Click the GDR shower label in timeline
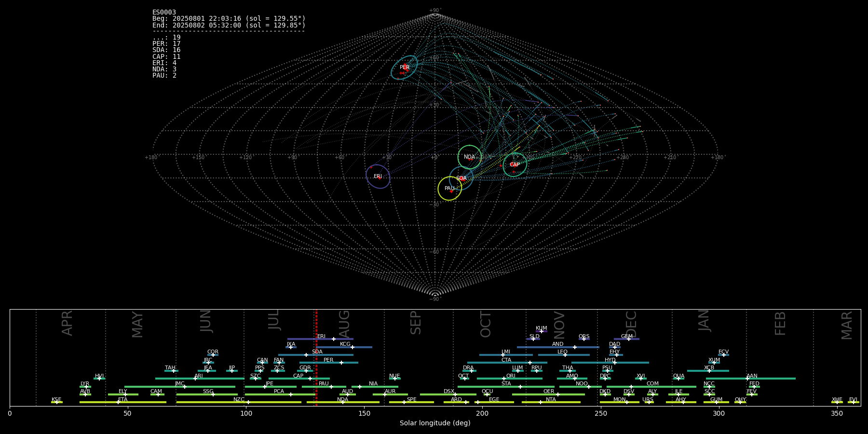868x434 pixels. [305, 368]
